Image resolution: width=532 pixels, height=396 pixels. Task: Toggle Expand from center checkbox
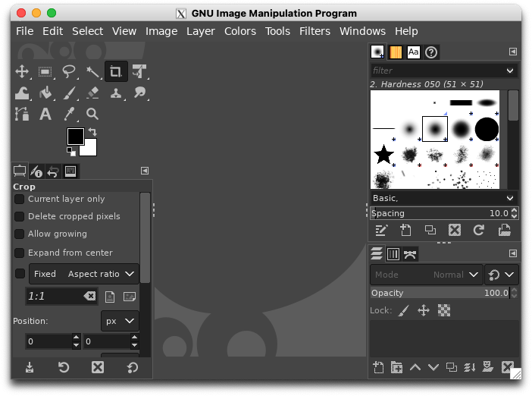[x=20, y=253]
